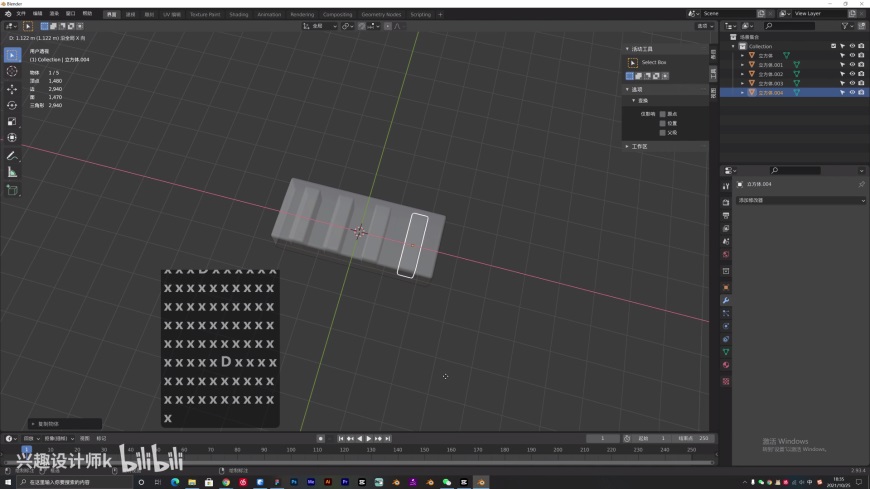
Task: Open the Particles properties tab
Action: coord(726,313)
